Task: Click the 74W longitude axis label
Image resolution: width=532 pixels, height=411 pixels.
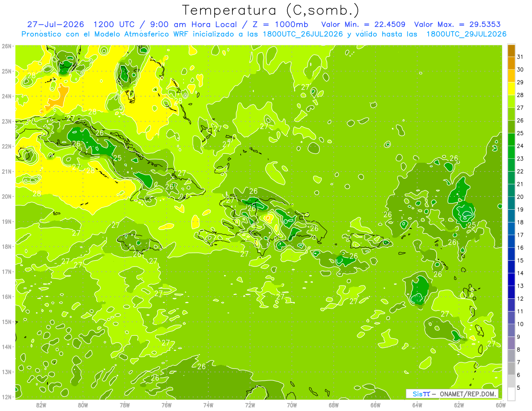Action: [208, 405]
